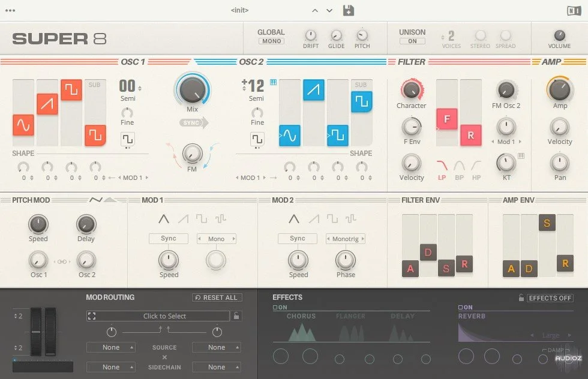Open the MOD 1 Mono mode selector
The image size is (588, 379).
tap(217, 239)
